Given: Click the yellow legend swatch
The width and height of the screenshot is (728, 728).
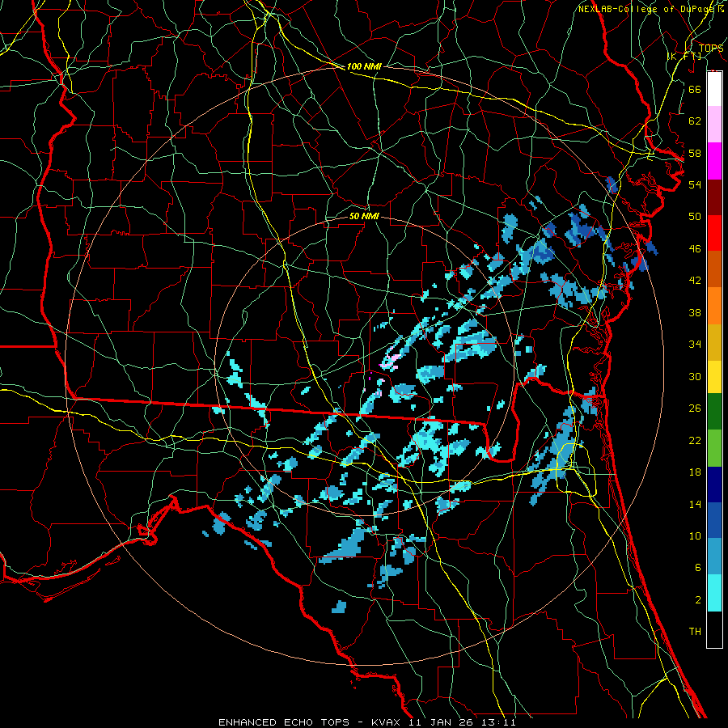Looking at the screenshot, I should 714,376.
